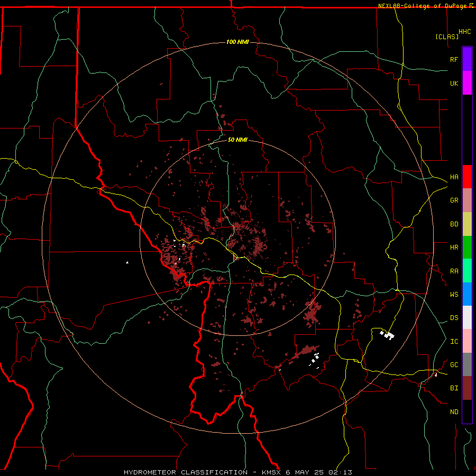476x476 pixels.
Task: Click the UK legend label
Action: (454, 83)
